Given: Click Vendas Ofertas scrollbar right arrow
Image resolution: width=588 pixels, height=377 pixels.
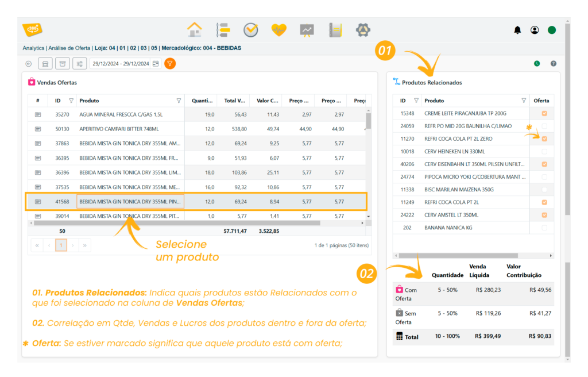Looking at the screenshot, I should 362,223.
